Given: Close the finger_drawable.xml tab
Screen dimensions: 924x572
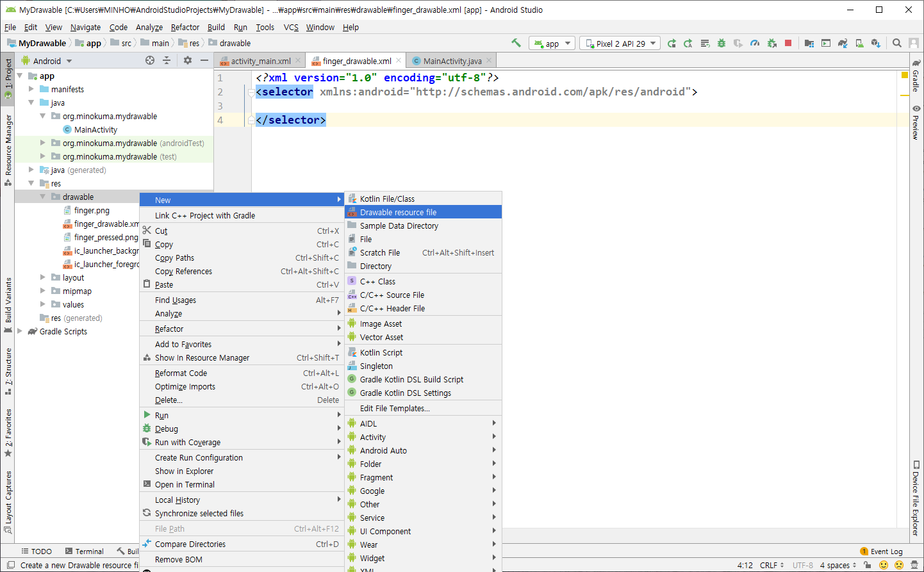Looking at the screenshot, I should pos(399,60).
